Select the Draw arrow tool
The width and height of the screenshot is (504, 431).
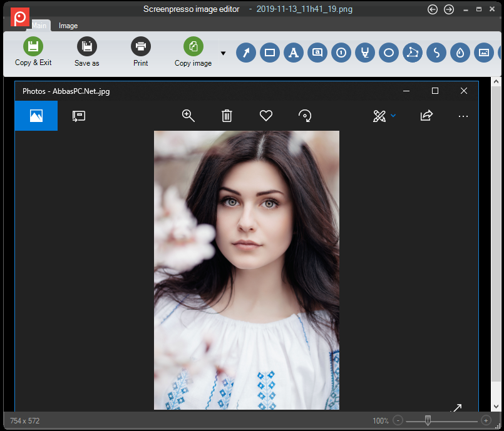click(246, 53)
